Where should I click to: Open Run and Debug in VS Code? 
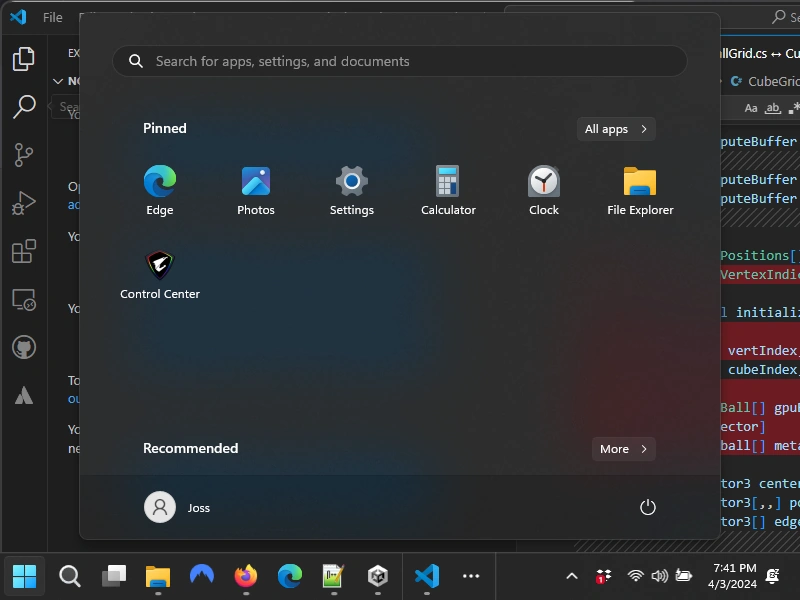[23, 203]
